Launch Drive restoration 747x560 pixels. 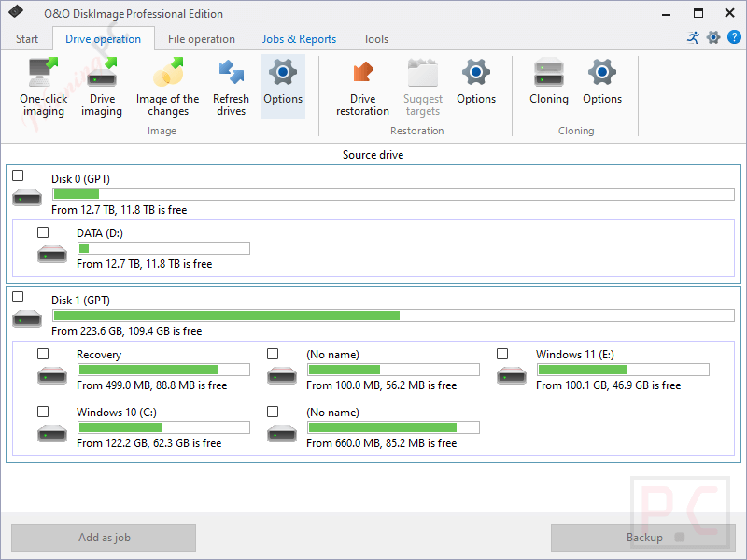362,87
